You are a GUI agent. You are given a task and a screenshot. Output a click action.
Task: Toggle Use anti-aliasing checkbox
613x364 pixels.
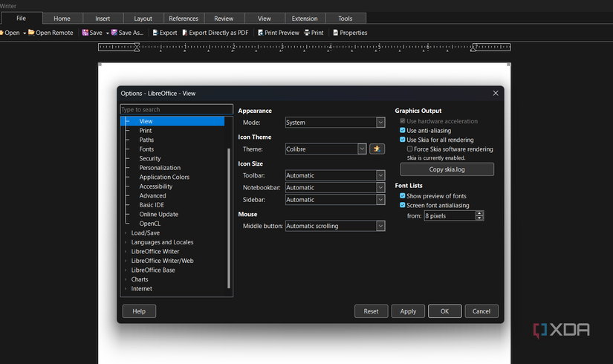point(402,130)
